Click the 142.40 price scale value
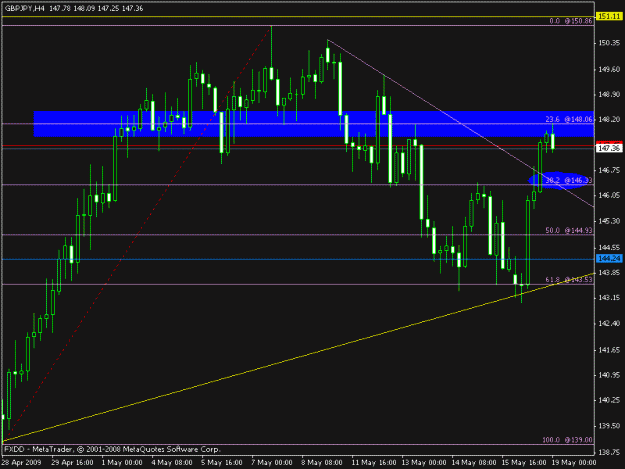Viewport: 625px width, 469px height. tap(610, 324)
